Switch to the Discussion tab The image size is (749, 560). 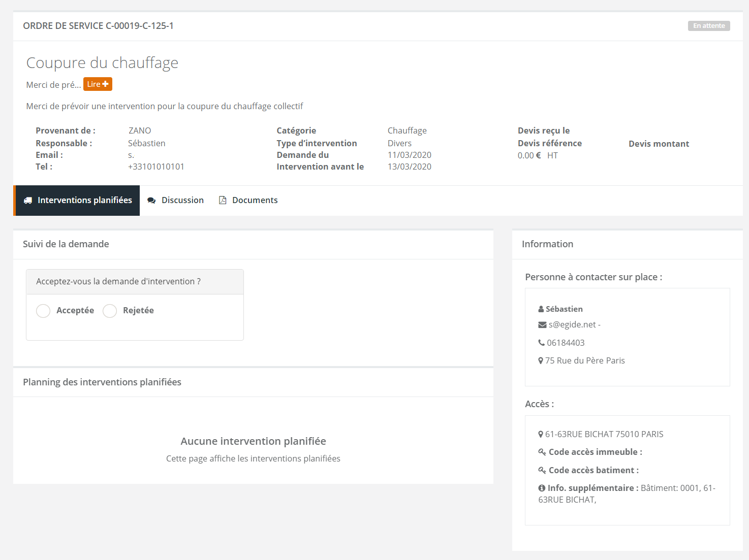click(175, 201)
